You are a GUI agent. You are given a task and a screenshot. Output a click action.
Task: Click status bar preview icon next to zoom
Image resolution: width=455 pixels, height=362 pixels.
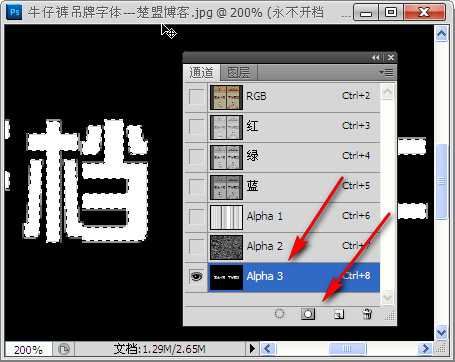(x=64, y=349)
